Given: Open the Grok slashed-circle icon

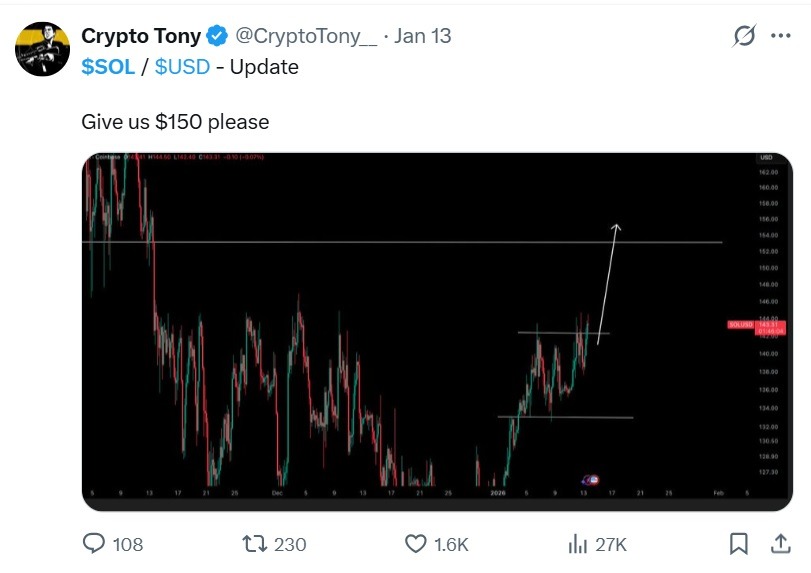Looking at the screenshot, I should [x=744, y=37].
